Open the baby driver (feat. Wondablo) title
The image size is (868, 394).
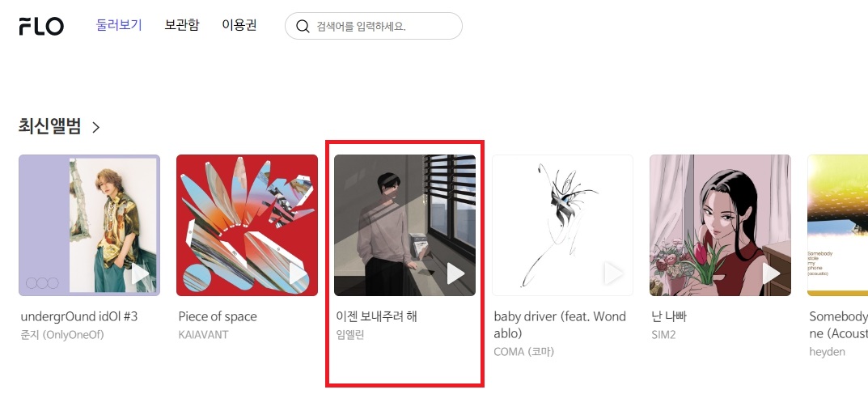(x=561, y=325)
